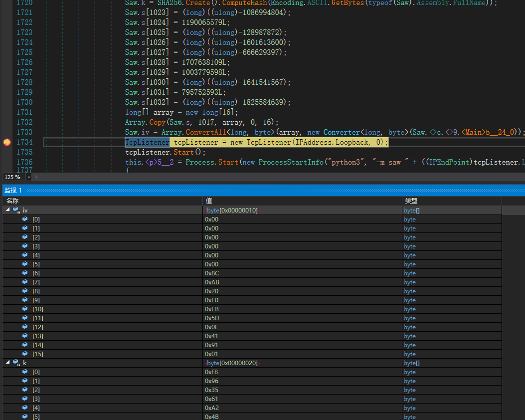Click the field icon of iv [3]
The height and width of the screenshot is (420, 525).
click(x=25, y=246)
